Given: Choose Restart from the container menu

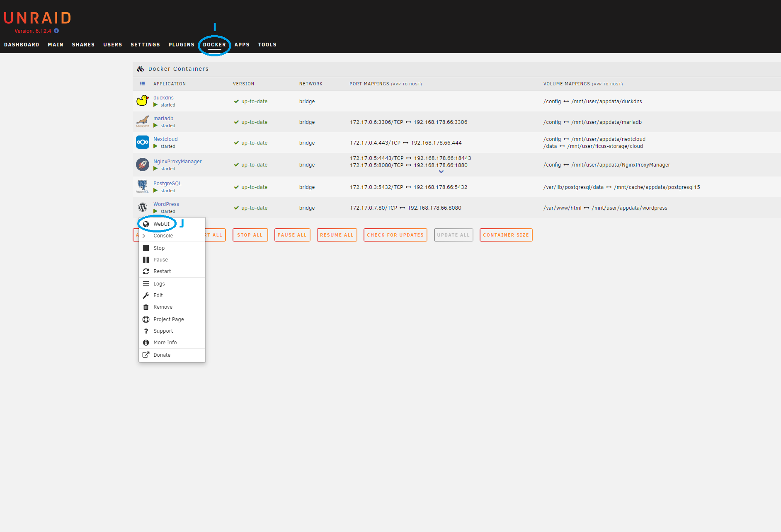Looking at the screenshot, I should [x=162, y=271].
